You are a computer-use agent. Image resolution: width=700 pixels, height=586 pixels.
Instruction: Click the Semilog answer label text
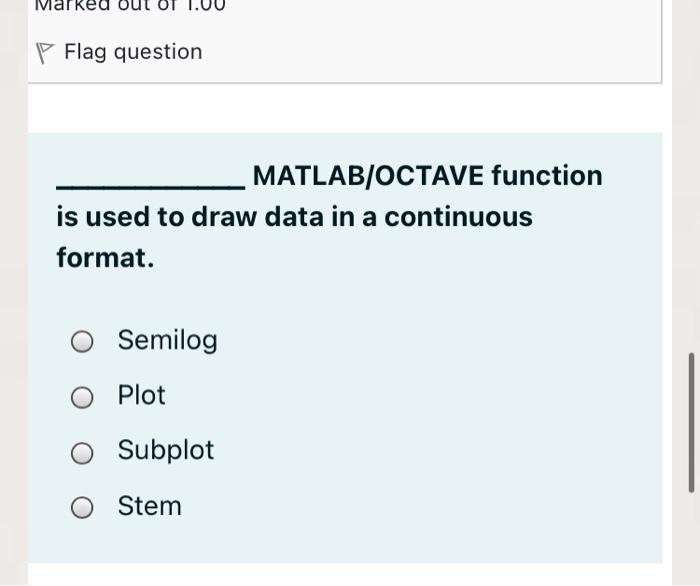(x=167, y=341)
